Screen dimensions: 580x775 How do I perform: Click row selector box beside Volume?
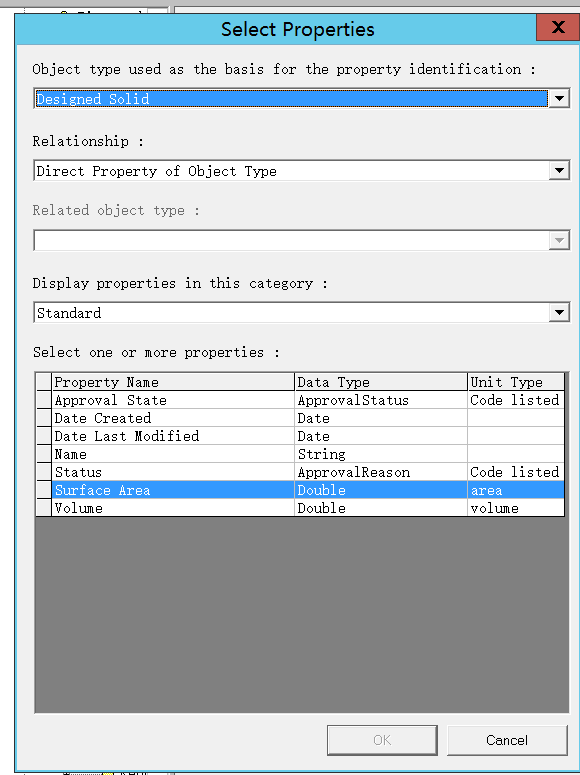44,508
